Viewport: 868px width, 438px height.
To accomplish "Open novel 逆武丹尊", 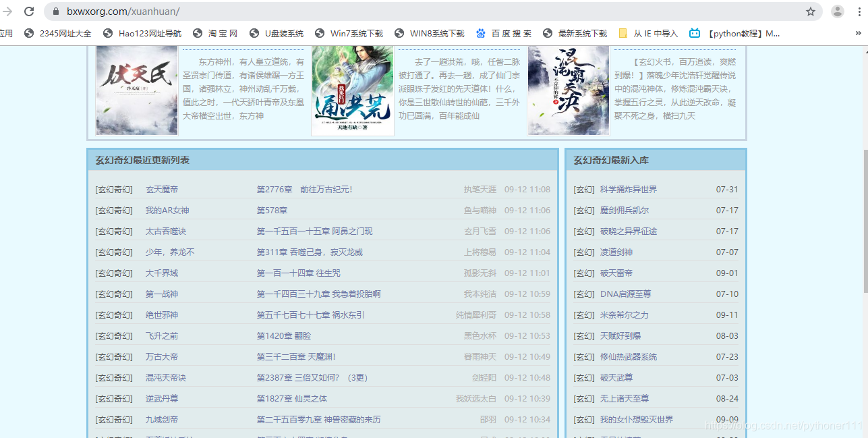I will click(x=162, y=399).
